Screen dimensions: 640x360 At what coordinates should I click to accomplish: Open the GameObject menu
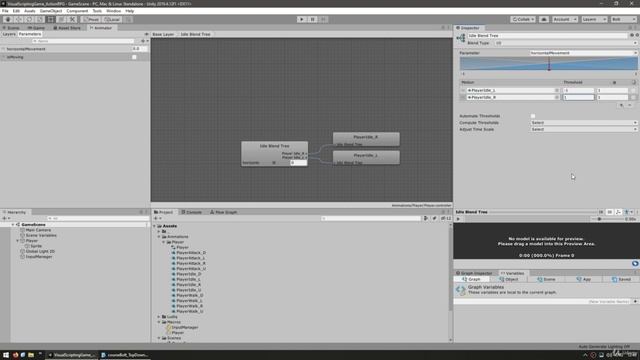[x=51, y=11]
